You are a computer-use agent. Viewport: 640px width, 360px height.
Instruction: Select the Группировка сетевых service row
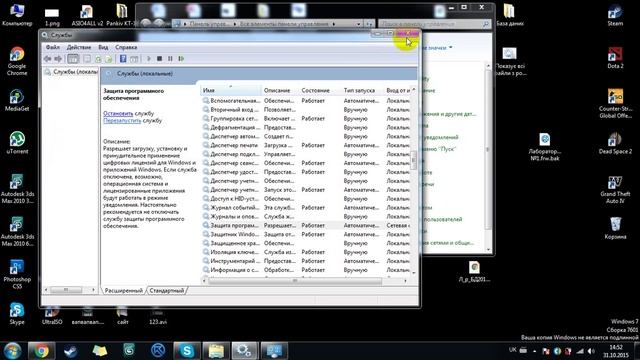point(306,118)
